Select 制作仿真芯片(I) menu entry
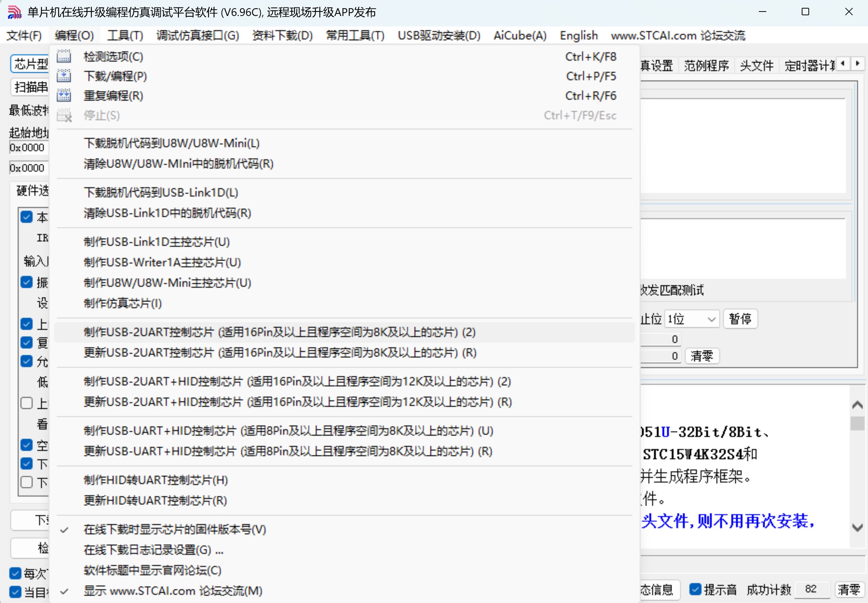Screen dimensions: 868x603 (123, 303)
